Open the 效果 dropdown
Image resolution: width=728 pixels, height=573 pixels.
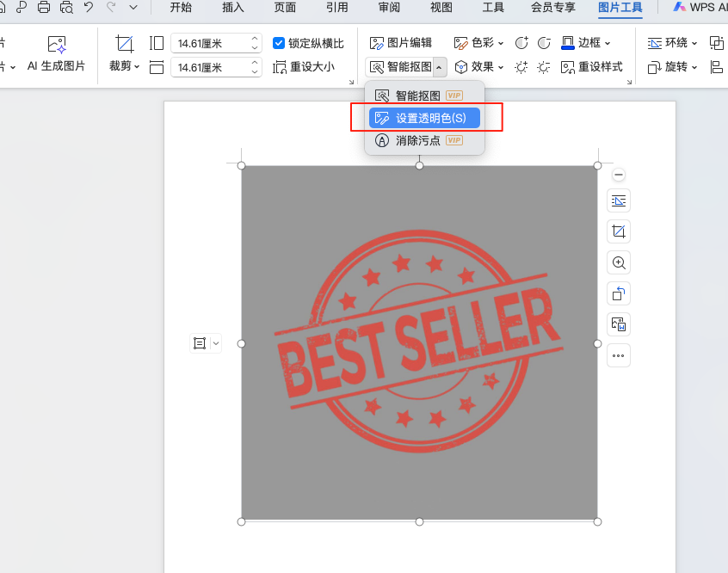click(x=478, y=67)
